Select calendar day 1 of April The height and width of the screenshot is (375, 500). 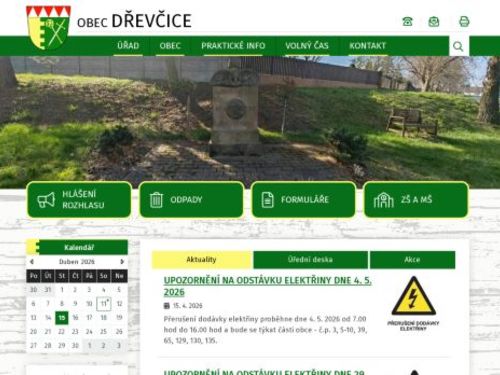(62, 290)
